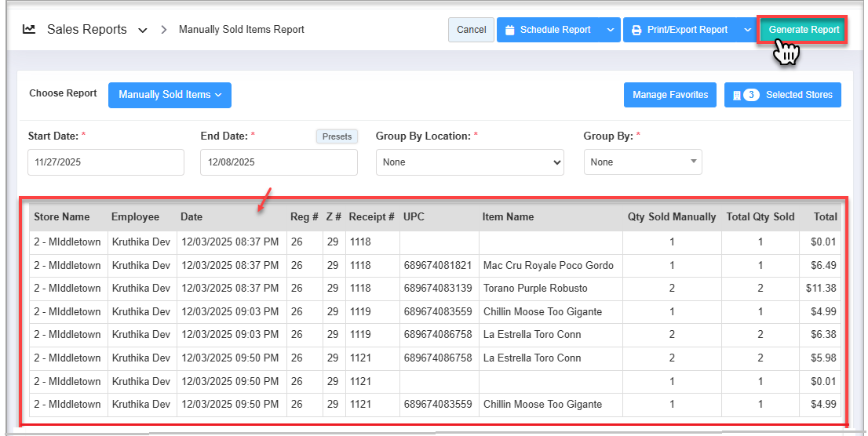Click the printer icon on Print/Export Report
The image size is (868, 436).
(636, 30)
